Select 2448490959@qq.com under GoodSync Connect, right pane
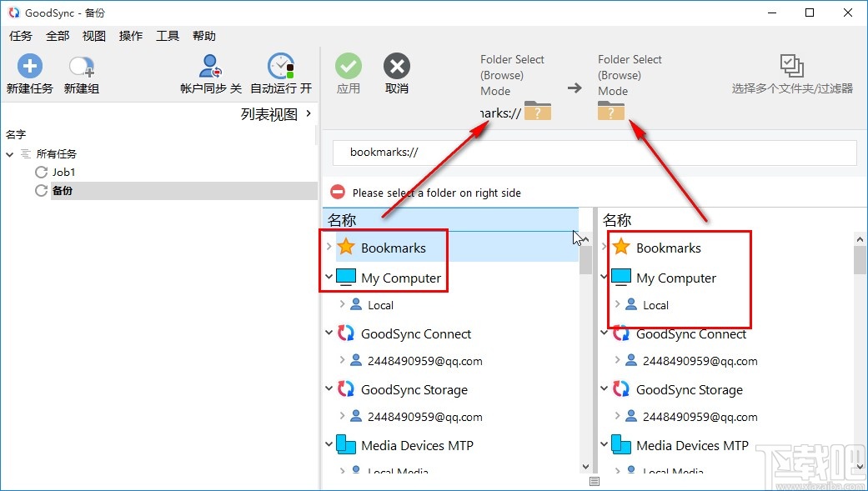The image size is (868, 491). (x=700, y=362)
